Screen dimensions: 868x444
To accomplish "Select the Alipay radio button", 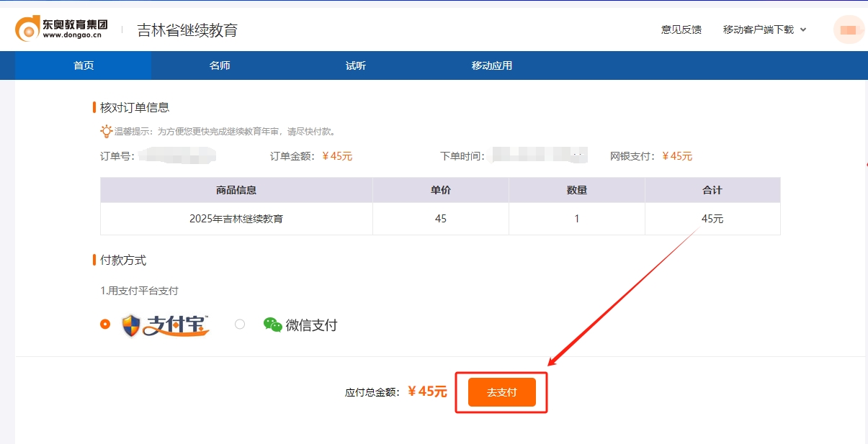I will pyautogui.click(x=105, y=325).
